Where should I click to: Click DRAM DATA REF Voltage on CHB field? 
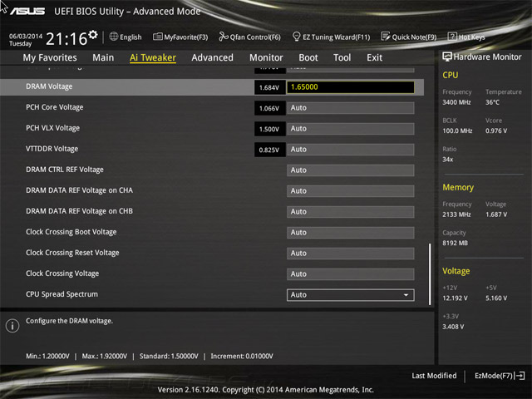pyautogui.click(x=351, y=212)
